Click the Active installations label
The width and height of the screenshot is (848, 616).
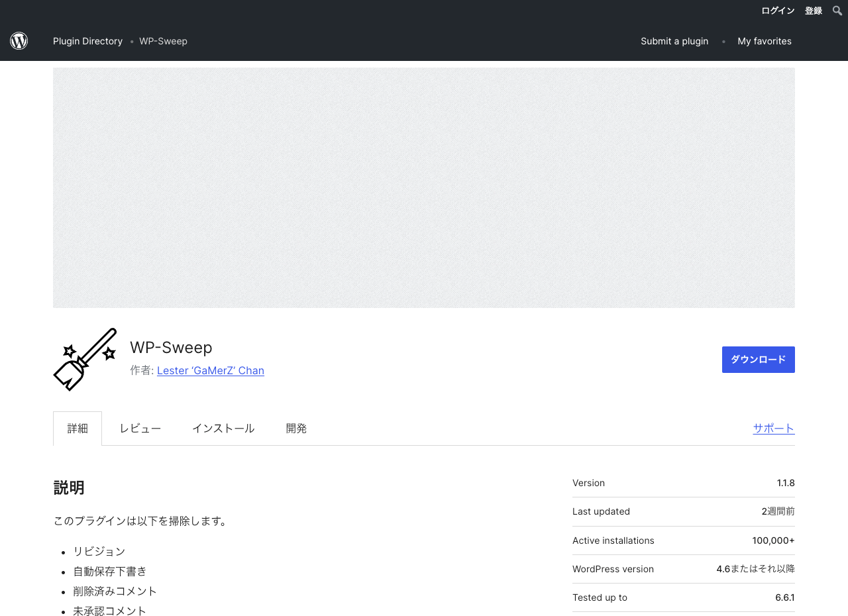click(613, 540)
